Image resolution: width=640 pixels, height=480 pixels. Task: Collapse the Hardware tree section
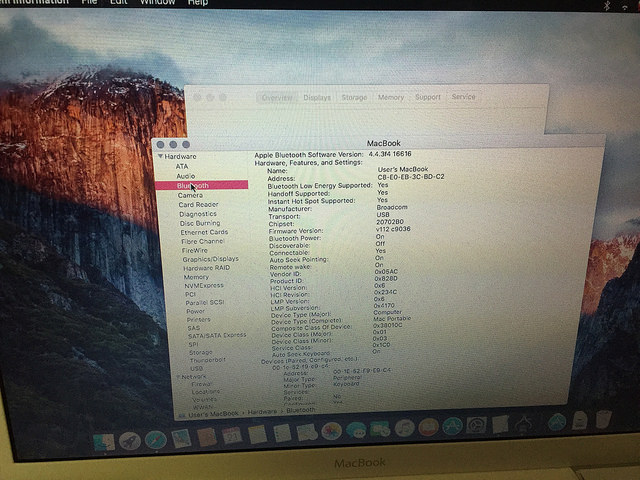(x=160, y=156)
